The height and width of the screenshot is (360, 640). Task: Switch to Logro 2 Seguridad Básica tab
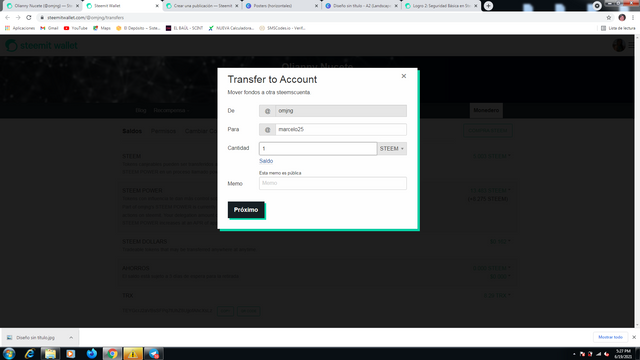tap(440, 6)
